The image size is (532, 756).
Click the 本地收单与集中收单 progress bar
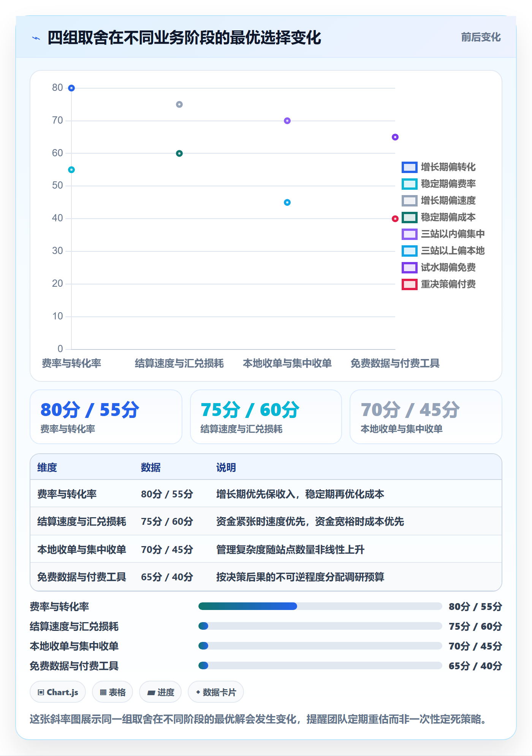[x=320, y=646]
